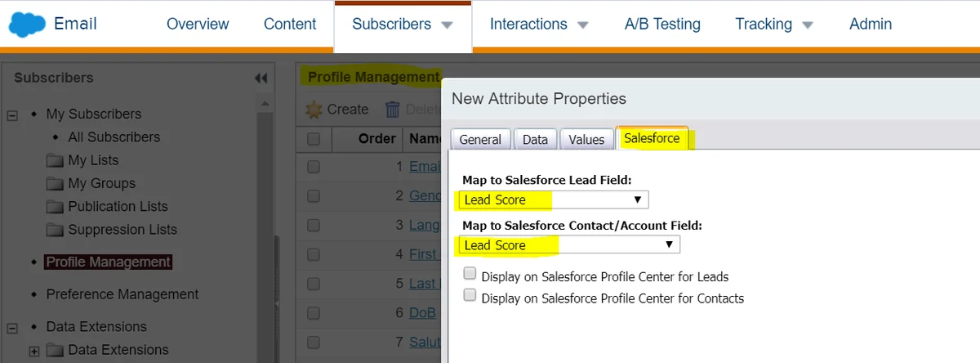The image size is (980, 363).
Task: Open the Tracking menu dropdown
Action: click(808, 25)
